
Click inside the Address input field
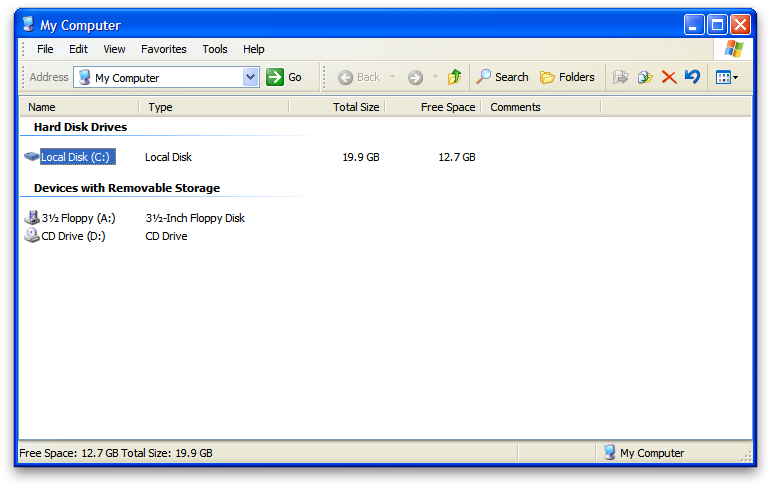click(x=165, y=77)
